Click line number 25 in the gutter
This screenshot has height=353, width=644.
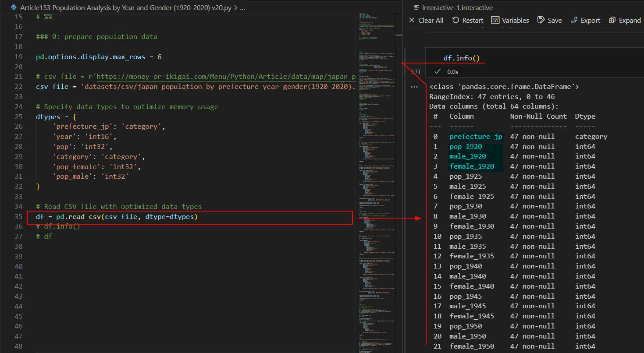click(x=18, y=116)
